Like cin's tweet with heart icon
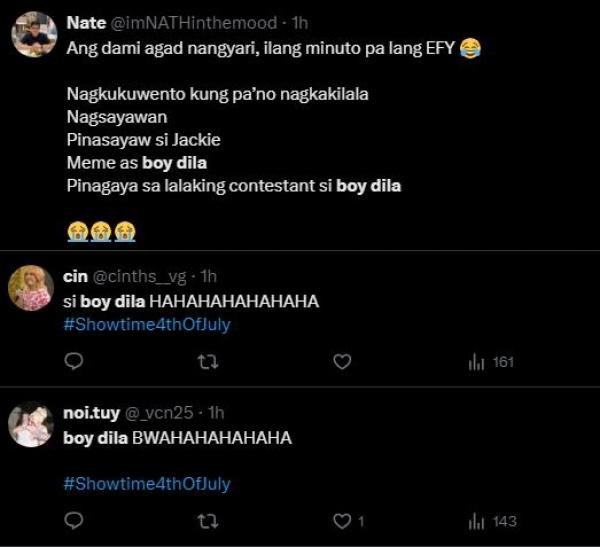Screen dimensions: 600x547 pos(342,361)
